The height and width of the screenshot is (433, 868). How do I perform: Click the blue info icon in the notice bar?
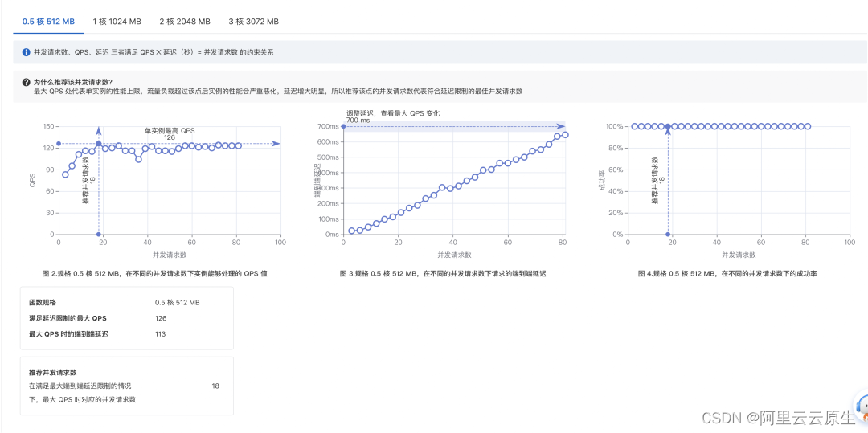26,52
